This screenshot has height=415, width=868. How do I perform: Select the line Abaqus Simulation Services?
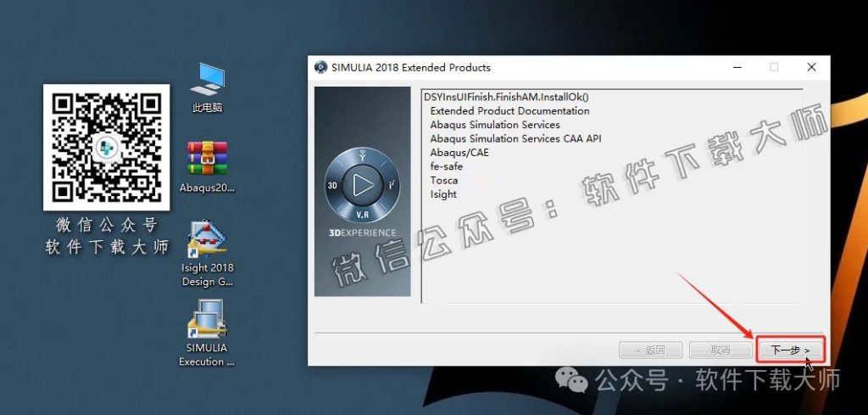[495, 125]
